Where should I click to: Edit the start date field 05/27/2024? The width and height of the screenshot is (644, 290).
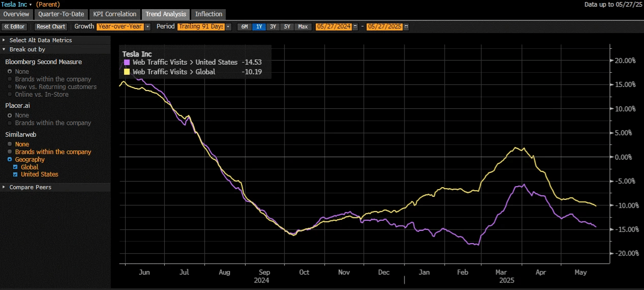point(334,26)
